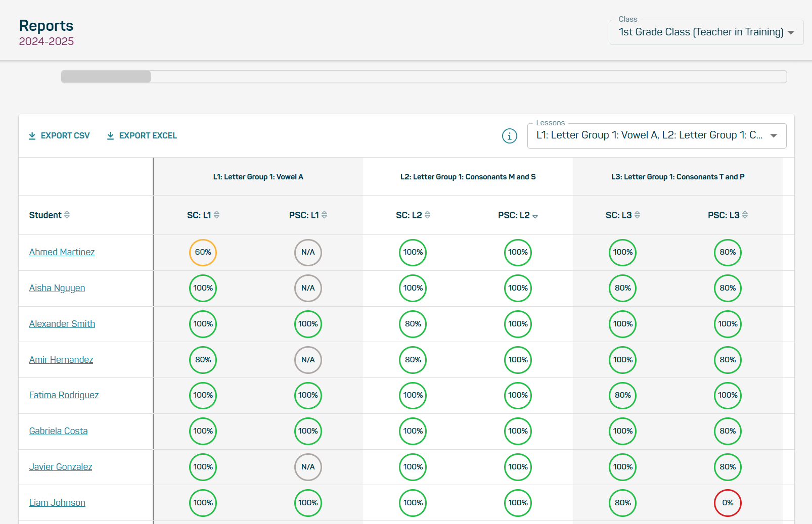The height and width of the screenshot is (524, 812).
Task: Open Amir Hernandez student report
Action: pos(61,360)
